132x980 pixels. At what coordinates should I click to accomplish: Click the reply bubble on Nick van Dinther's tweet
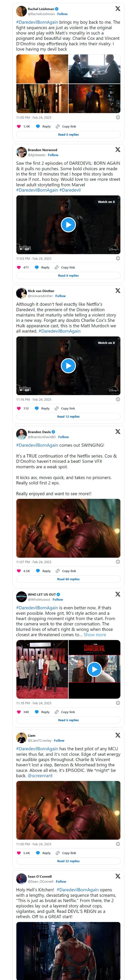click(37, 408)
